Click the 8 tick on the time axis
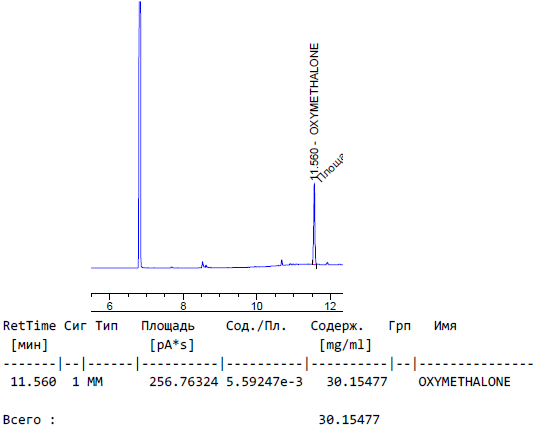 coord(183,306)
